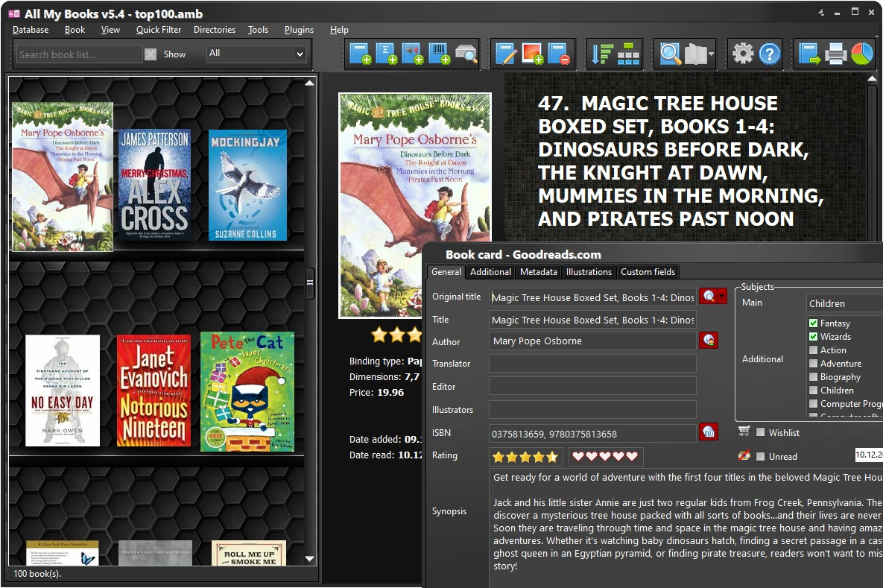Screen dimensions: 883x588
Task: Select the No Easy Day book cover
Action: click(63, 391)
